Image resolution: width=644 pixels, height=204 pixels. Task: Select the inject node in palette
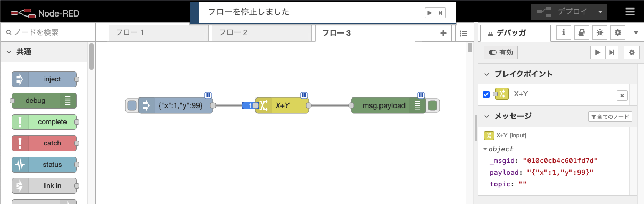coord(44,79)
